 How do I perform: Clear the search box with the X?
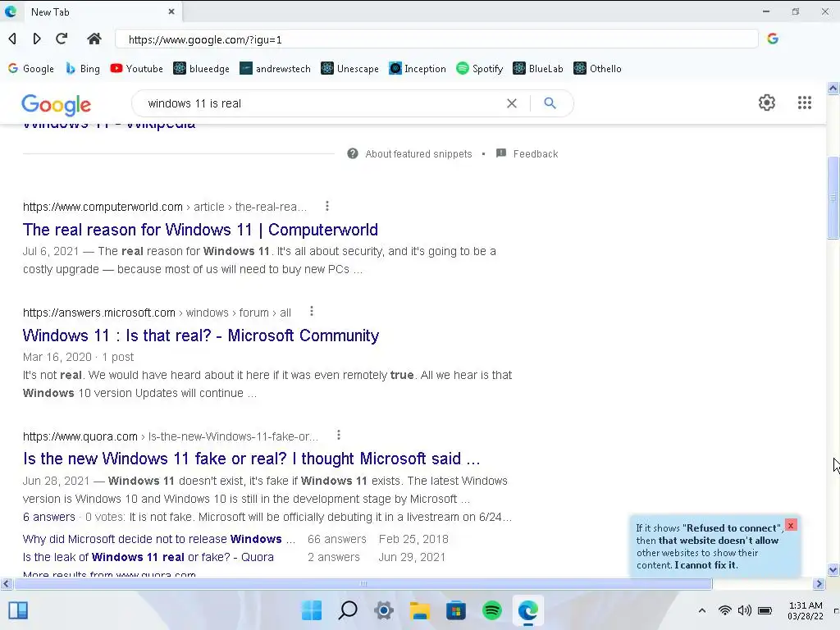coord(512,103)
